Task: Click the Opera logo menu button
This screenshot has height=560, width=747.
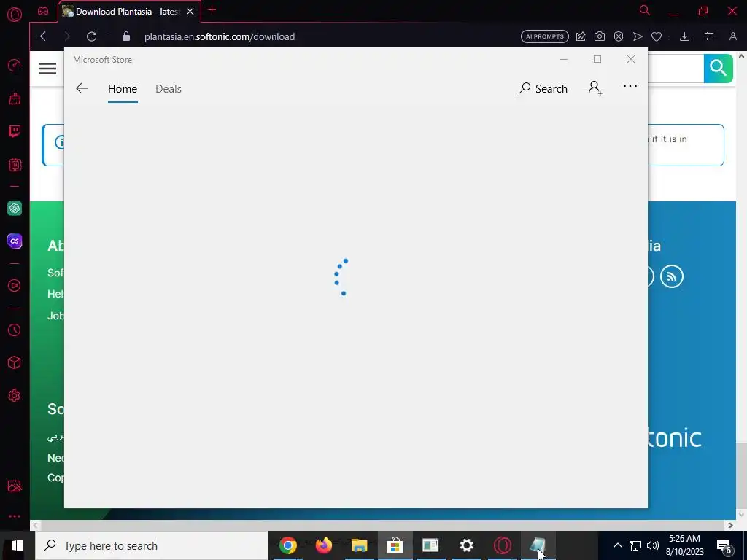Action: pos(15,15)
